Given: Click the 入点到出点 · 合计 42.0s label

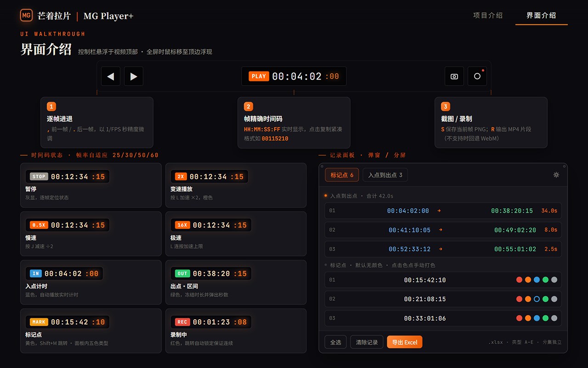Looking at the screenshot, I should (x=362, y=196).
